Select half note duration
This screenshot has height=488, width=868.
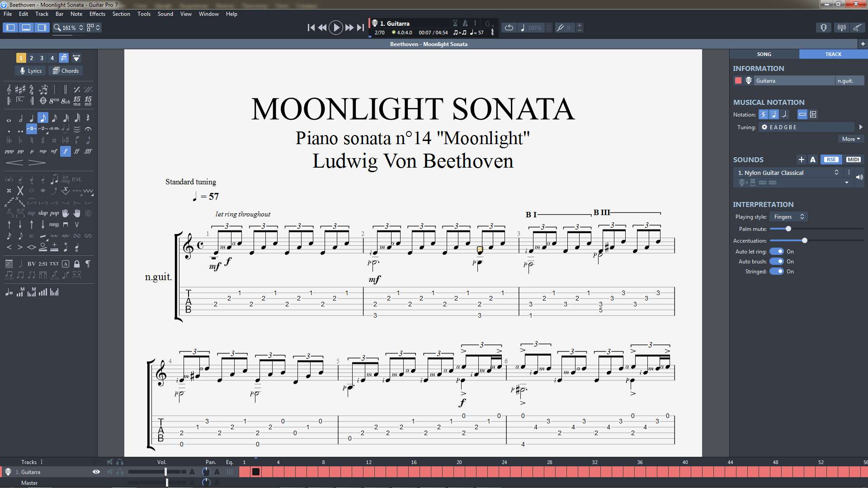pos(20,118)
